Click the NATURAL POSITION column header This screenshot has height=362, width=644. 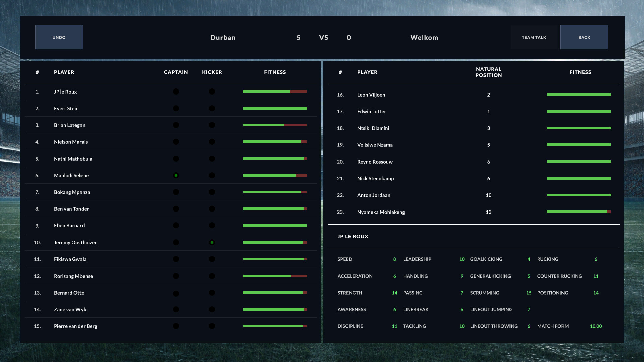pyautogui.click(x=489, y=72)
